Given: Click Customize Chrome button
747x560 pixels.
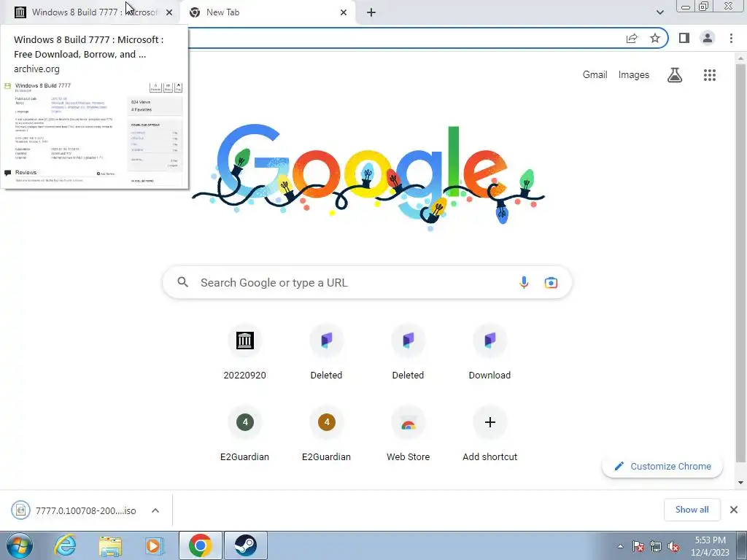Looking at the screenshot, I should (662, 466).
